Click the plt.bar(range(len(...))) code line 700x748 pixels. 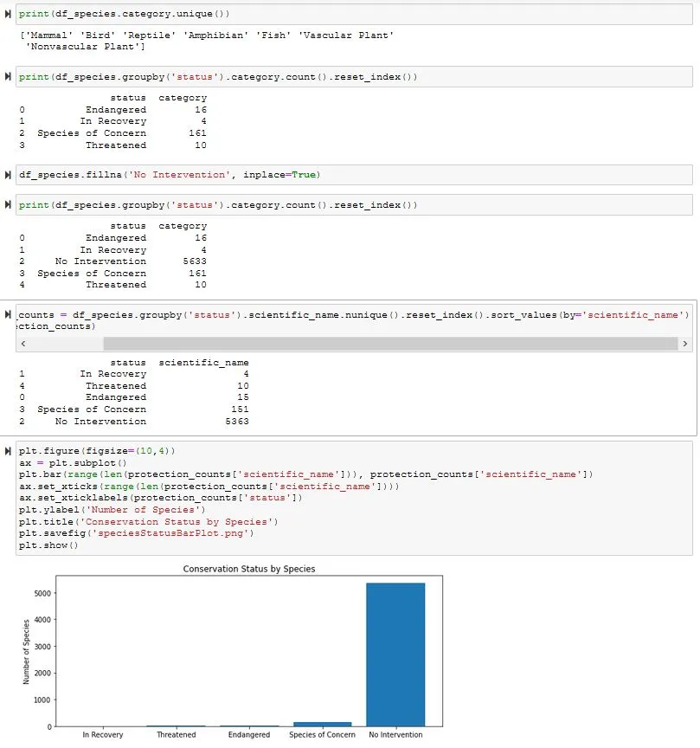[x=305, y=474]
